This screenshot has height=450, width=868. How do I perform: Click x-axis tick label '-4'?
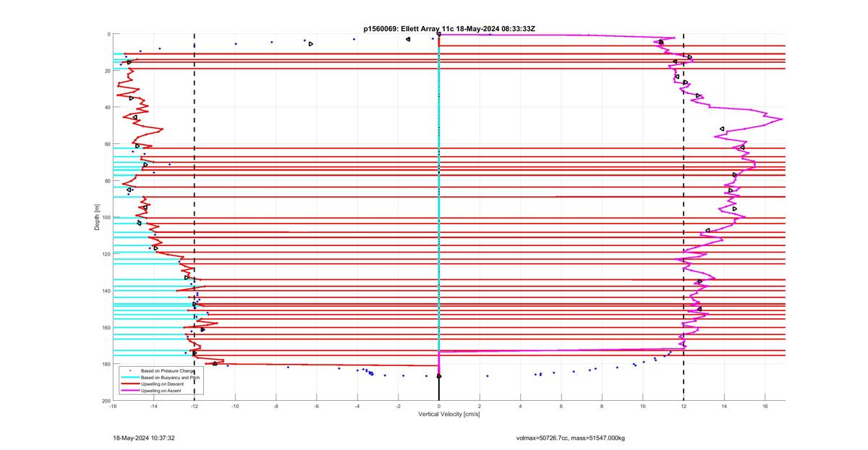(x=357, y=406)
